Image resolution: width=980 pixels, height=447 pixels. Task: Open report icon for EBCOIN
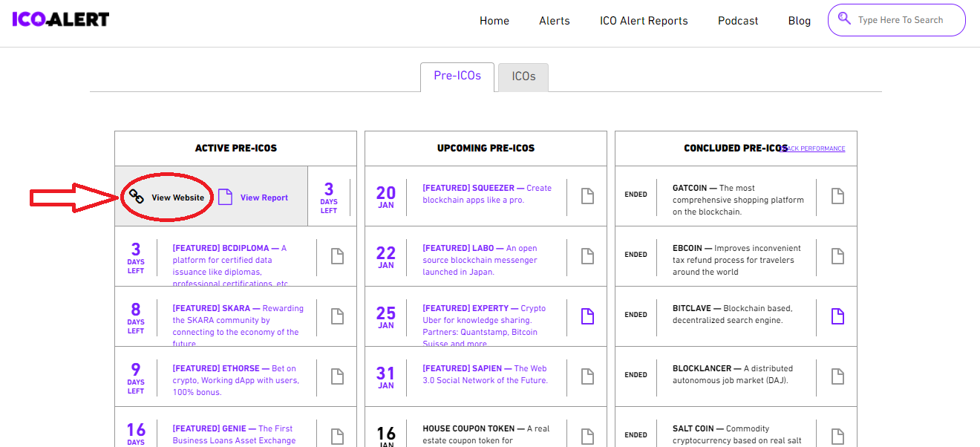(x=837, y=256)
